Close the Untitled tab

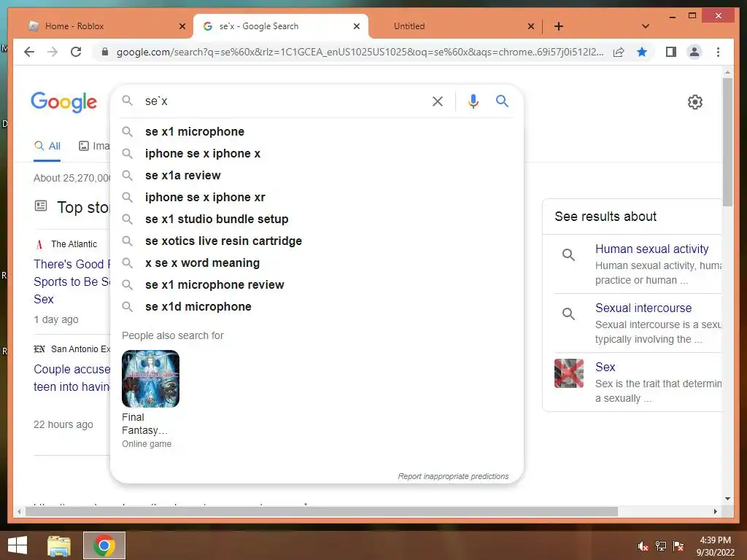pyautogui.click(x=531, y=26)
